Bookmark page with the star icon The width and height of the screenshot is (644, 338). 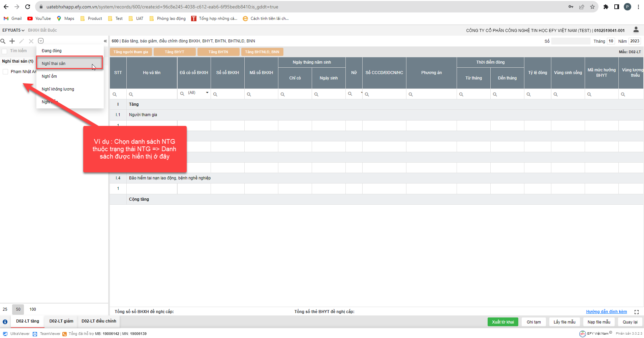(x=592, y=7)
